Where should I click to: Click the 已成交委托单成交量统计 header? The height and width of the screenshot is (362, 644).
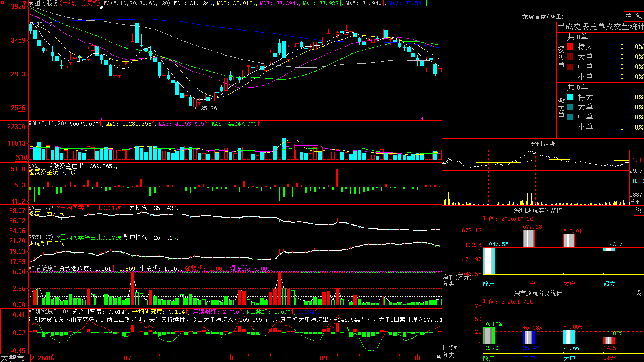point(601,27)
